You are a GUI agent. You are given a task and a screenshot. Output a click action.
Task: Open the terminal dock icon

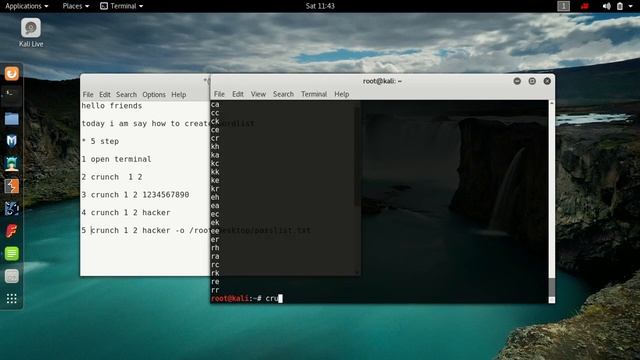pyautogui.click(x=11, y=96)
